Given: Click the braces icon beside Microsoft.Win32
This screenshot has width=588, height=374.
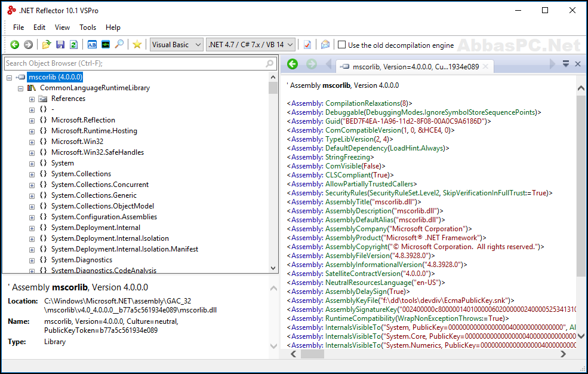Looking at the screenshot, I should coord(43,142).
